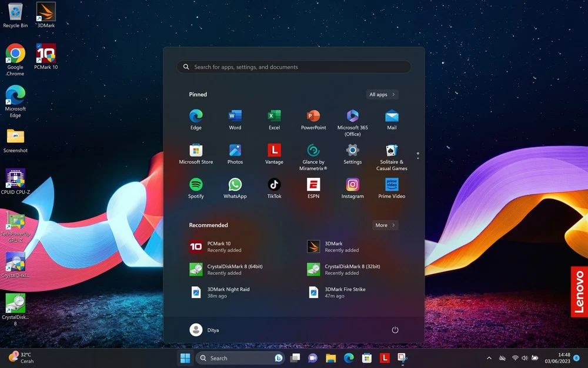Open Task View from the taskbar
The image size is (588, 368).
[x=295, y=358]
